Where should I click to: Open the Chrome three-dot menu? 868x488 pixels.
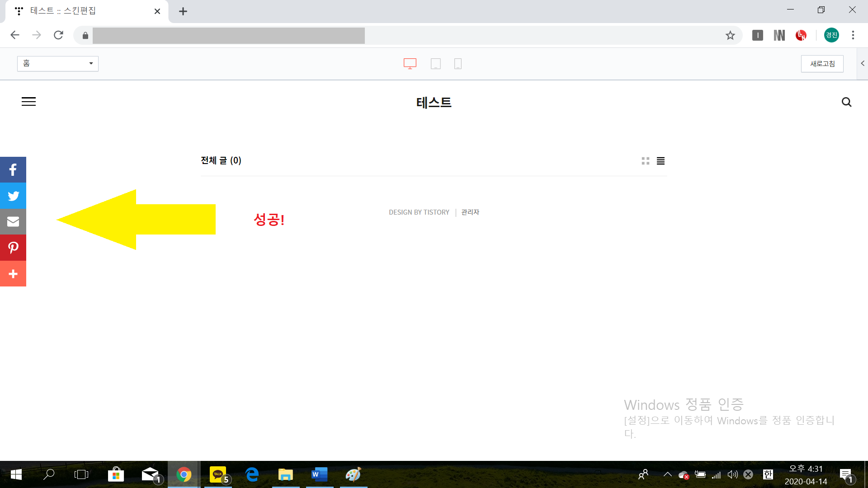(x=853, y=35)
